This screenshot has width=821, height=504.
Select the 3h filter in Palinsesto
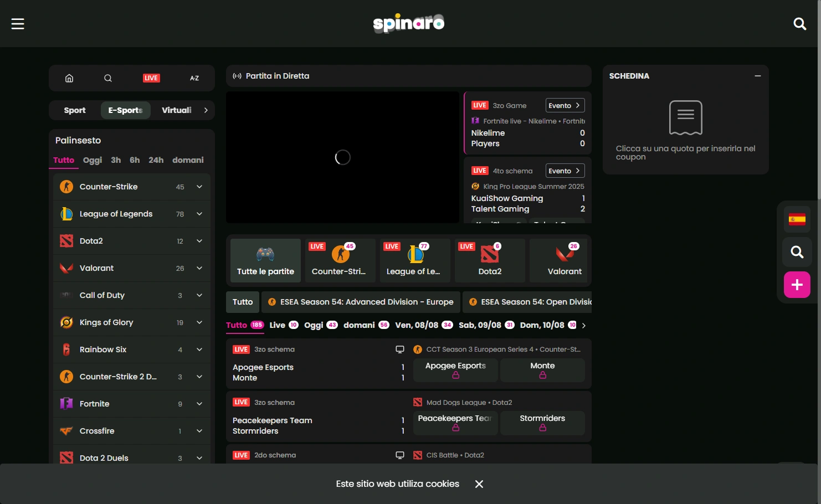pyautogui.click(x=116, y=160)
